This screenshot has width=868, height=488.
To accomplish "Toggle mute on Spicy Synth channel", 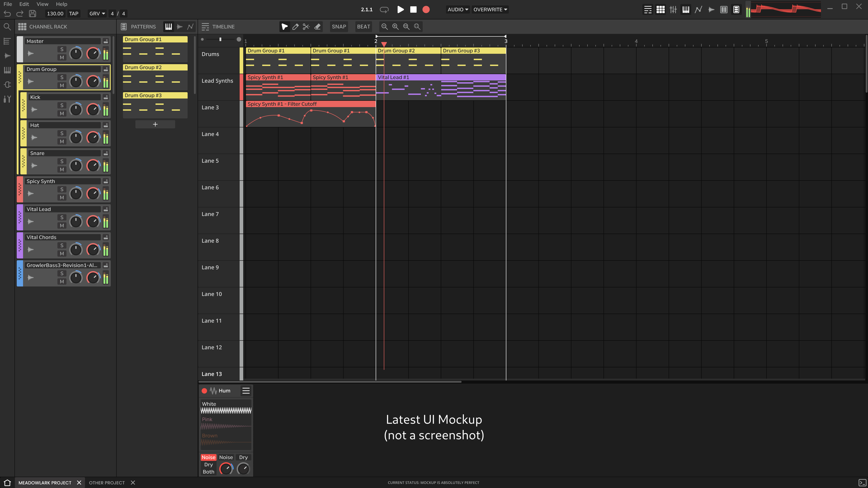I will click(x=61, y=197).
